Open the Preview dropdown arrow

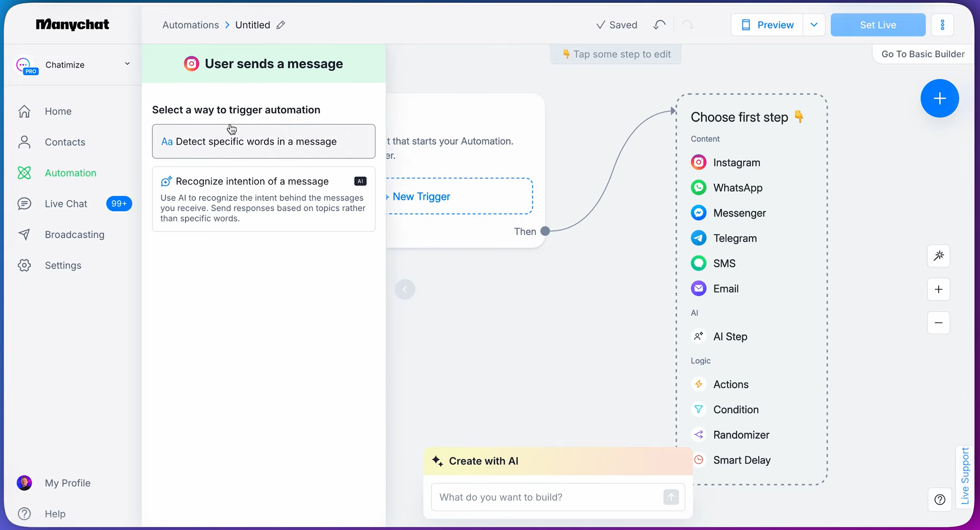(x=814, y=25)
